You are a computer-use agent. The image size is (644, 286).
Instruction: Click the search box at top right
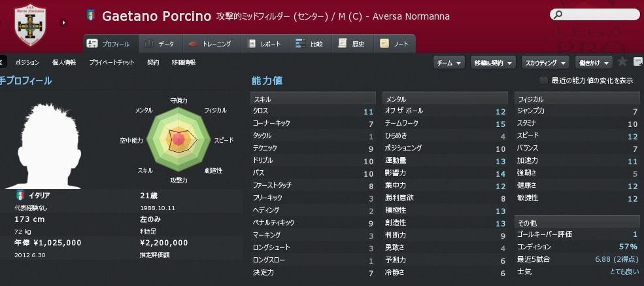pos(594,14)
